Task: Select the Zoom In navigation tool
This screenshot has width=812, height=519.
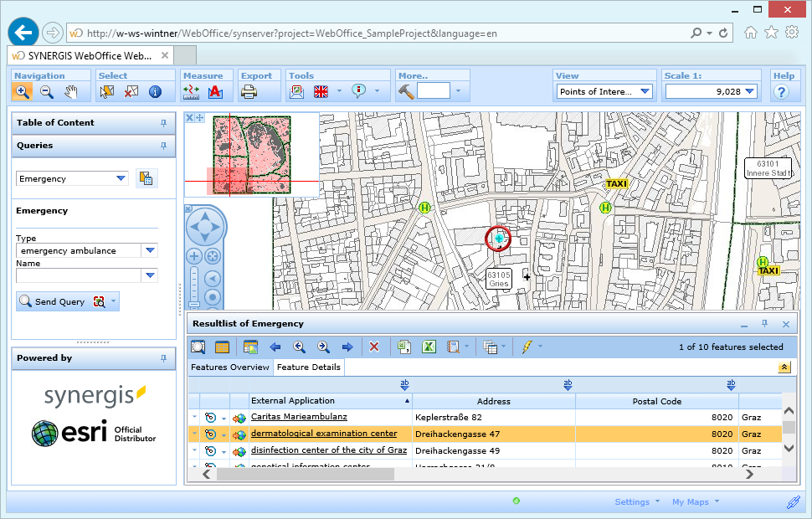Action: [x=23, y=92]
